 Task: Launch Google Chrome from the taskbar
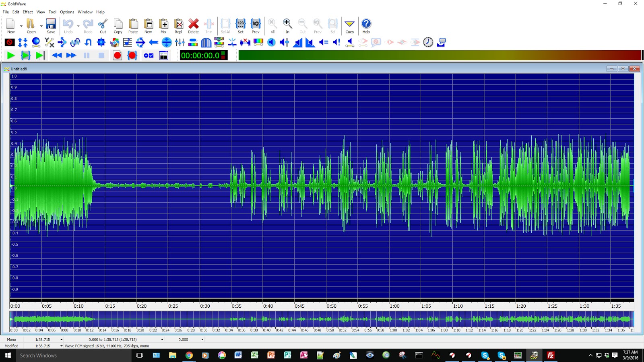(189, 356)
